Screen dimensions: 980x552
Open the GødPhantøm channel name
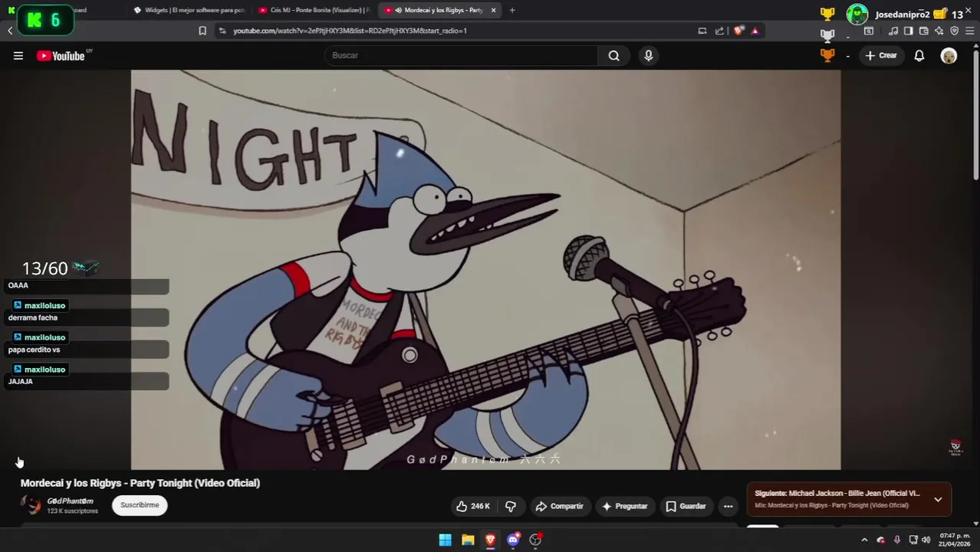(70, 501)
